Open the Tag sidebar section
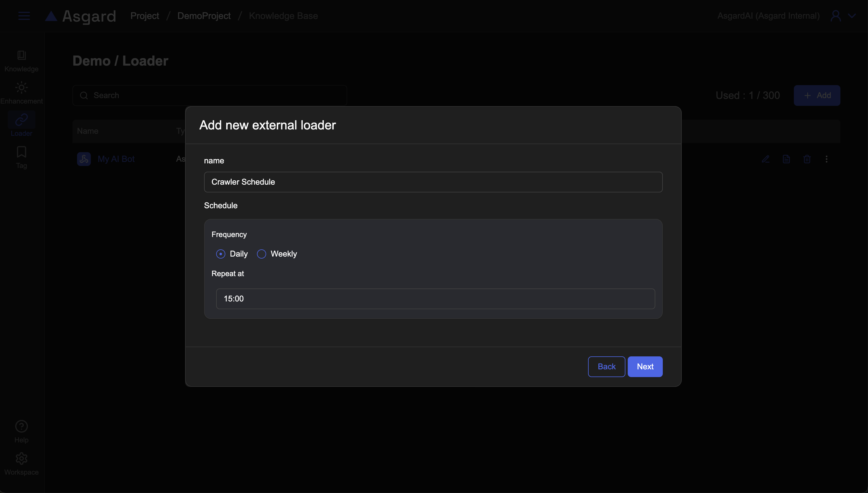The image size is (868, 493). [x=21, y=157]
